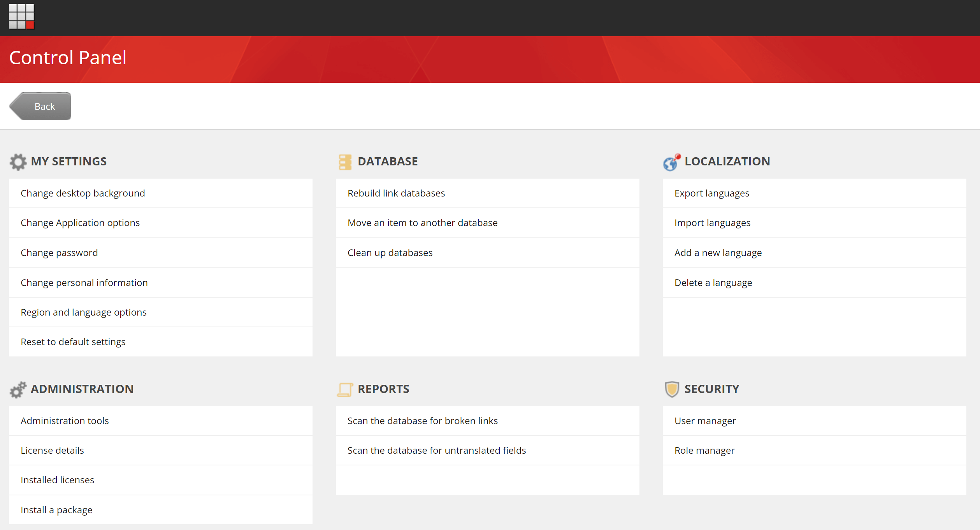
Task: Open Install a package
Action: (56, 510)
